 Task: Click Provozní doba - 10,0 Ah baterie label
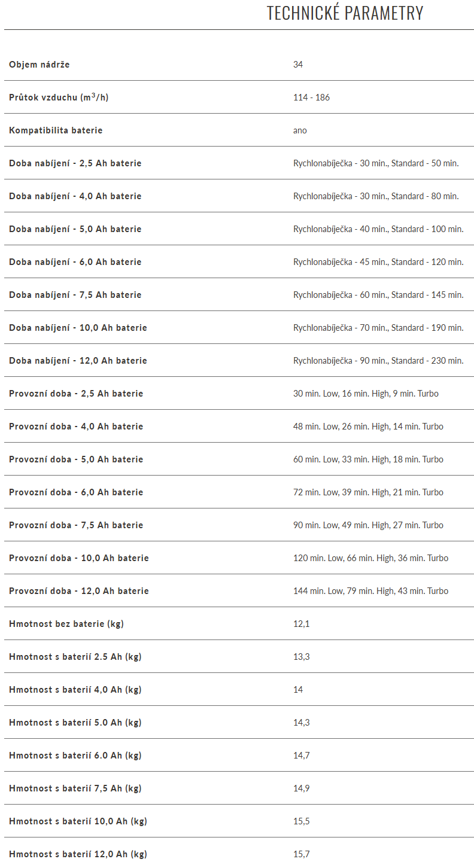[x=79, y=558]
